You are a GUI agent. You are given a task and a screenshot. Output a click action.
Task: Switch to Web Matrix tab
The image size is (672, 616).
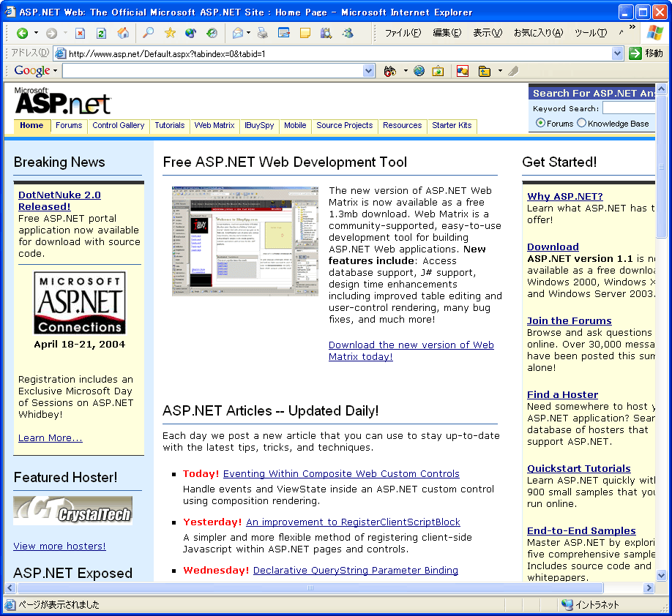pyautogui.click(x=214, y=126)
